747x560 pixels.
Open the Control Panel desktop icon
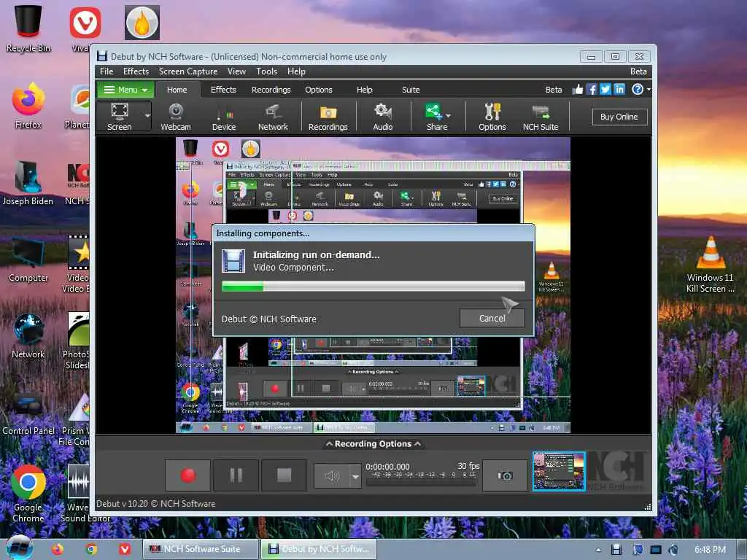(x=28, y=413)
